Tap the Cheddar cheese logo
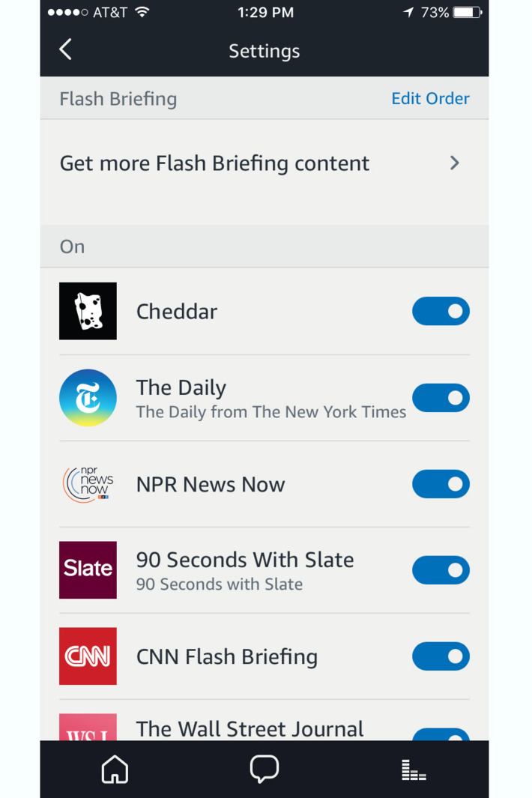The height and width of the screenshot is (798, 532). (x=88, y=311)
